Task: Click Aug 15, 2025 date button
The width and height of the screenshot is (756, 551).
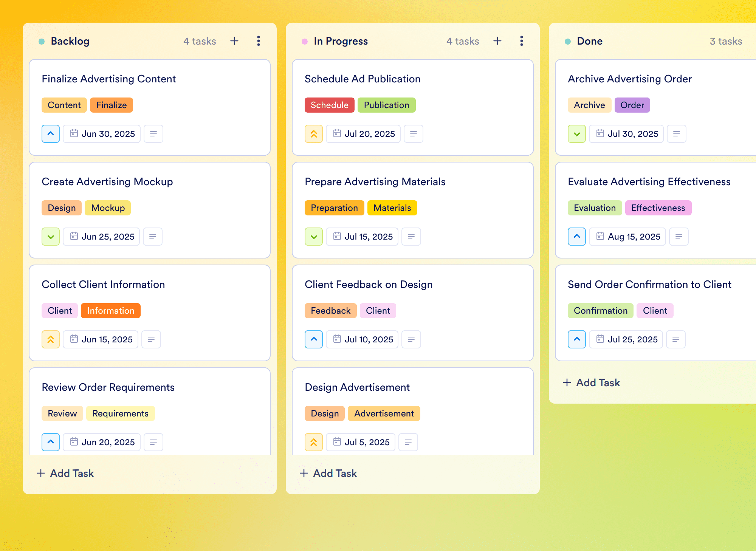Action: [627, 237]
